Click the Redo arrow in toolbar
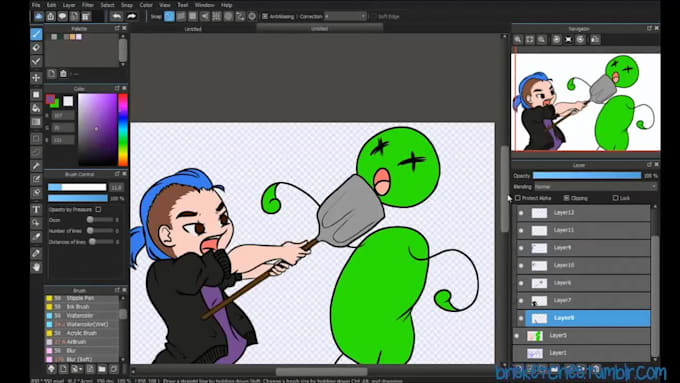680x383 pixels. pyautogui.click(x=131, y=16)
